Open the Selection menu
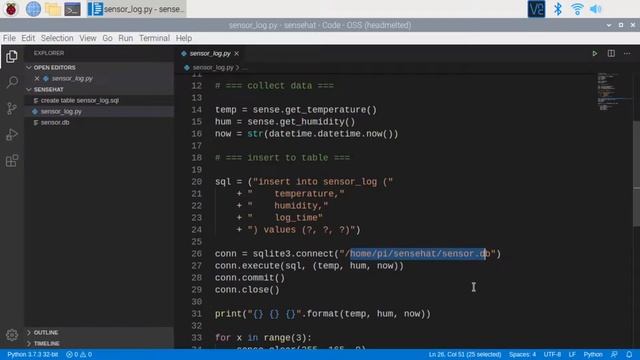The image size is (640, 360). (57, 38)
